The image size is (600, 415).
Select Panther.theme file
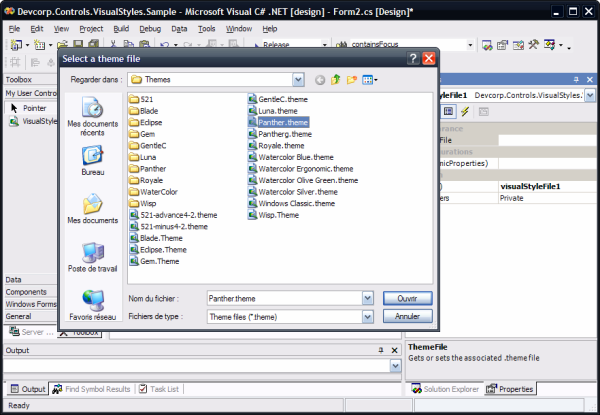point(278,122)
